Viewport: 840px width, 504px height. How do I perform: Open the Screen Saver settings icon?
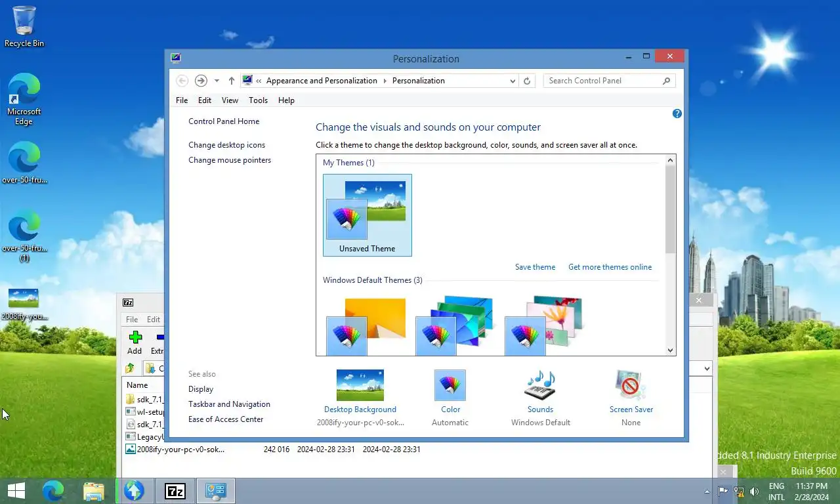pos(631,385)
